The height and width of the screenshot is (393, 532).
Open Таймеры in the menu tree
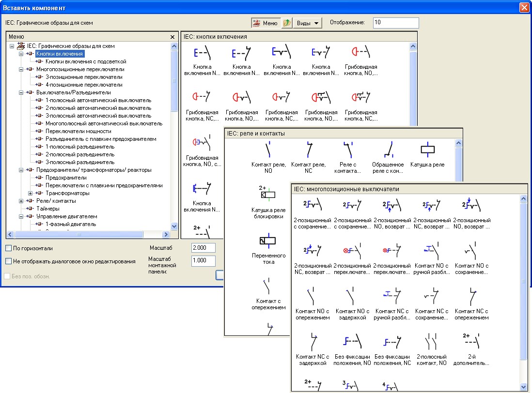[47, 209]
